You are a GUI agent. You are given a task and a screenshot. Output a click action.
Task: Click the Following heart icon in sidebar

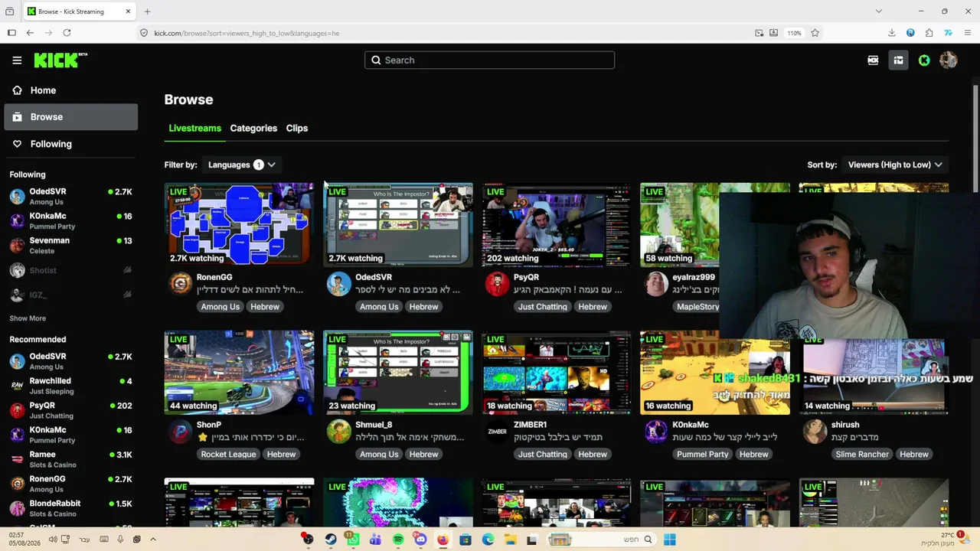point(17,144)
